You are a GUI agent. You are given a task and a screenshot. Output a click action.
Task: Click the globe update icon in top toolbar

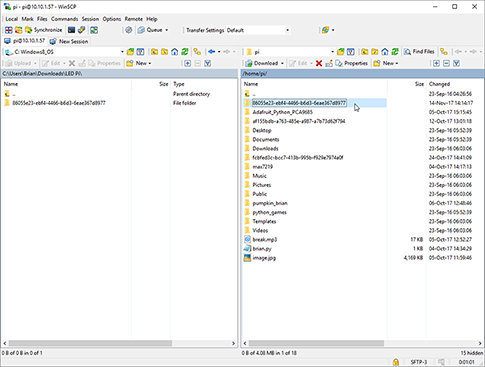pos(325,30)
